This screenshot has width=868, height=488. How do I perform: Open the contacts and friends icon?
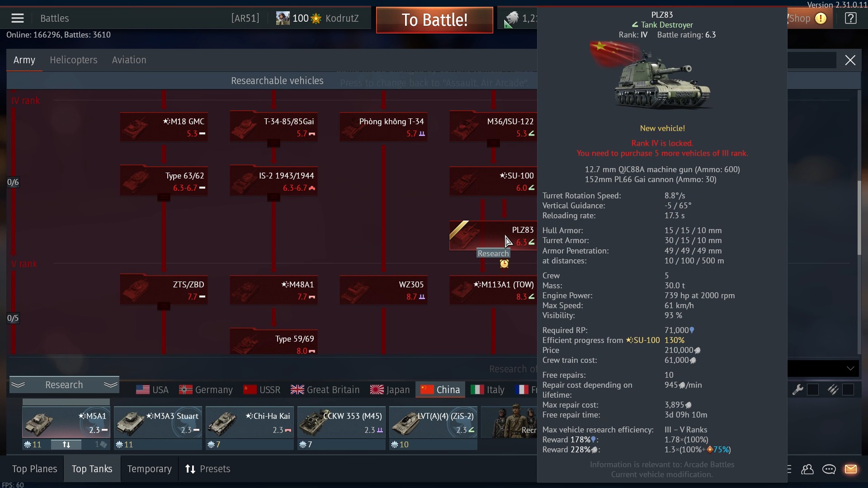tap(807, 469)
